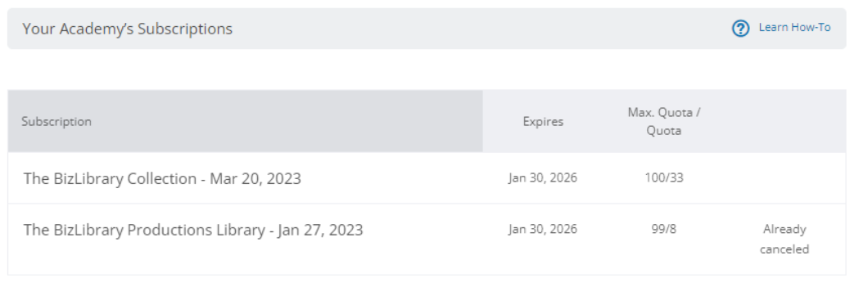Click the Your Academy's Subscriptions heading

[x=127, y=29]
